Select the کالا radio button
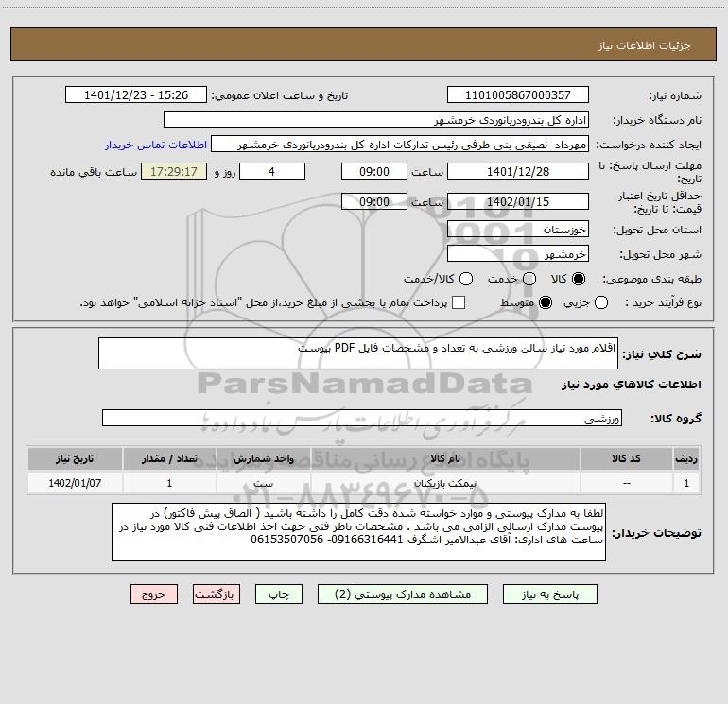This screenshot has width=728, height=704. pyautogui.click(x=579, y=279)
